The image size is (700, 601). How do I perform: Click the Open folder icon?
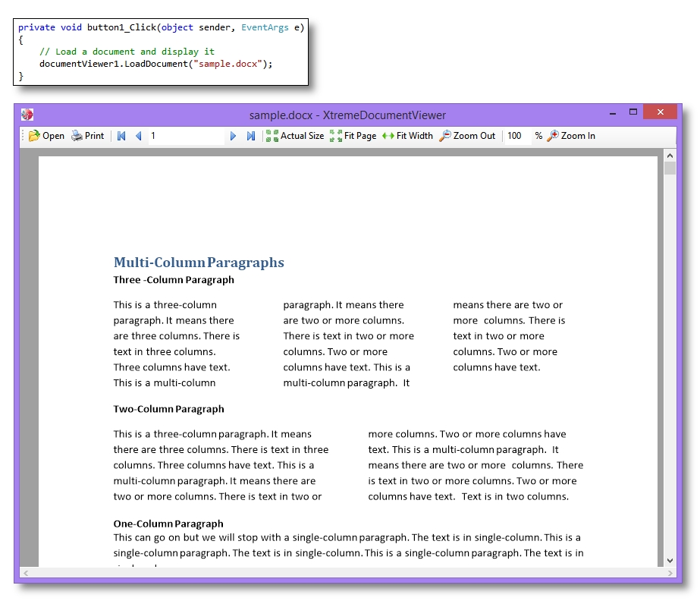click(x=34, y=136)
